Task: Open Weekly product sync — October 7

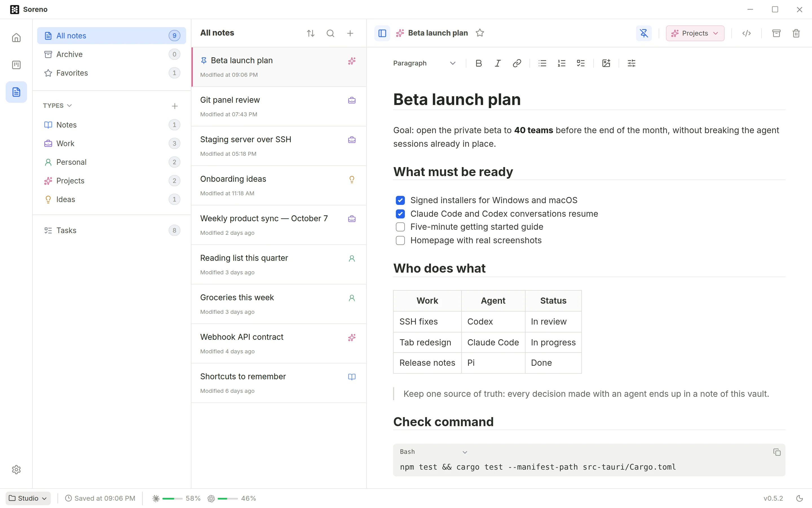Action: pos(279,225)
